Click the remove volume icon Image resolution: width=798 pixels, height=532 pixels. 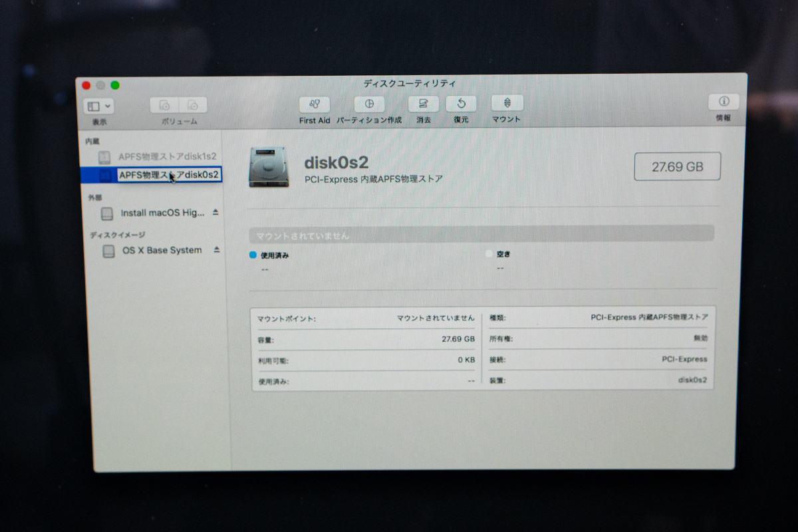coord(193,105)
